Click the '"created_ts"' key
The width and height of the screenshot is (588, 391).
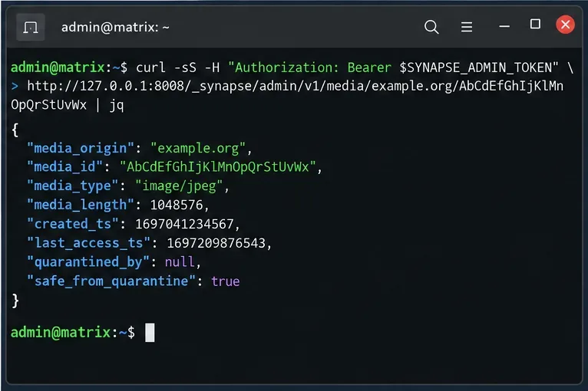(x=72, y=224)
